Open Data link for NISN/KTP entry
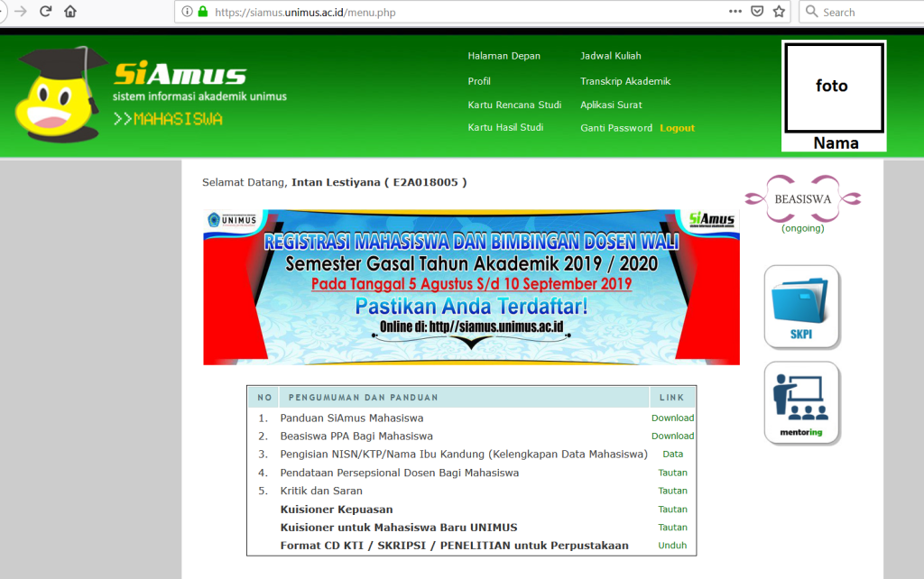 coord(672,455)
